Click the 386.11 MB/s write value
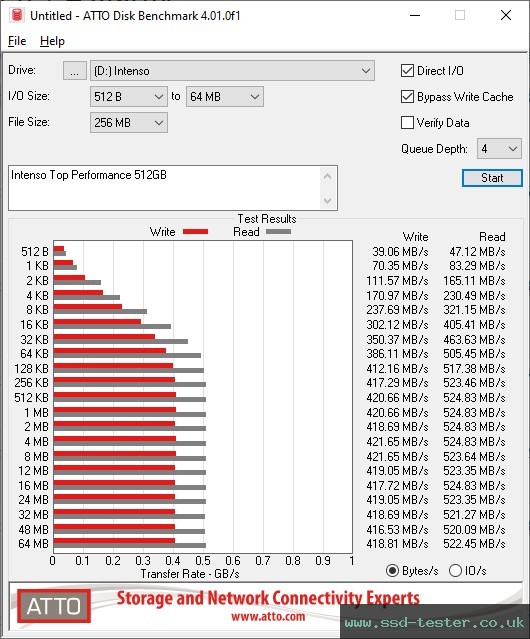The width and height of the screenshot is (530, 639). tap(397, 353)
